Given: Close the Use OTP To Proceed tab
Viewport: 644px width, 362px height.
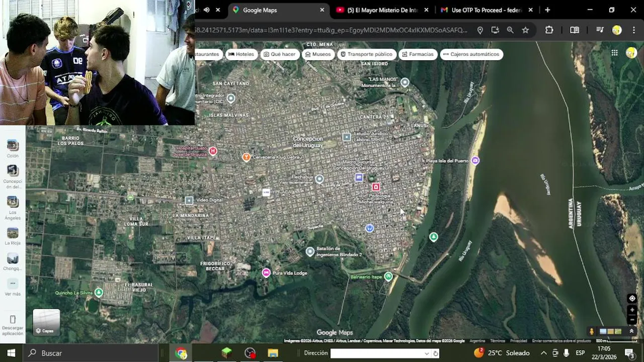Looking at the screenshot, I should point(530,10).
